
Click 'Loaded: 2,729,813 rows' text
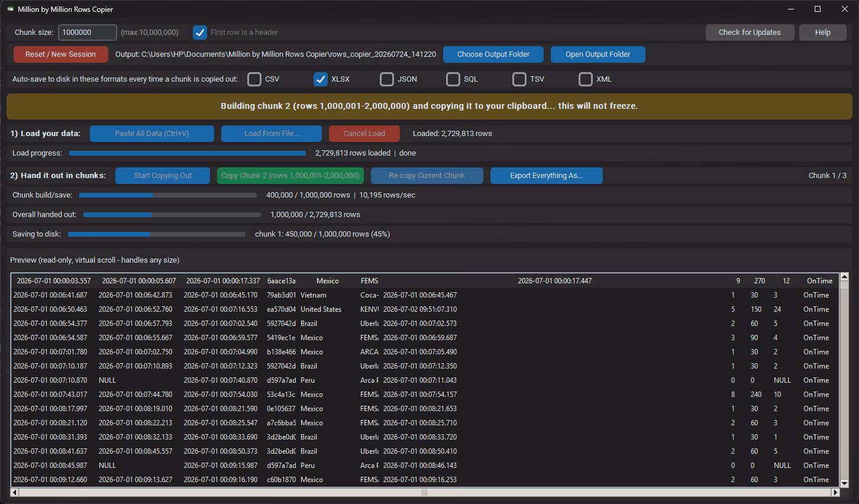click(453, 134)
